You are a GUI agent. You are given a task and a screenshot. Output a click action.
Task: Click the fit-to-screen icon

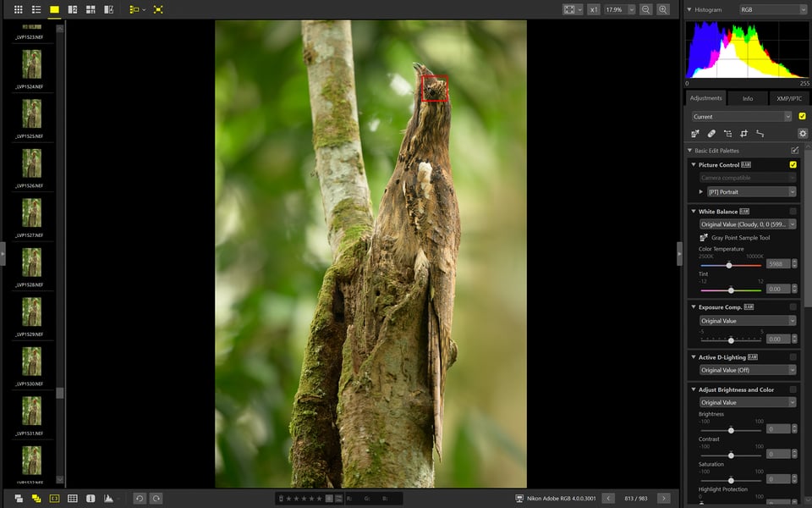click(569, 9)
